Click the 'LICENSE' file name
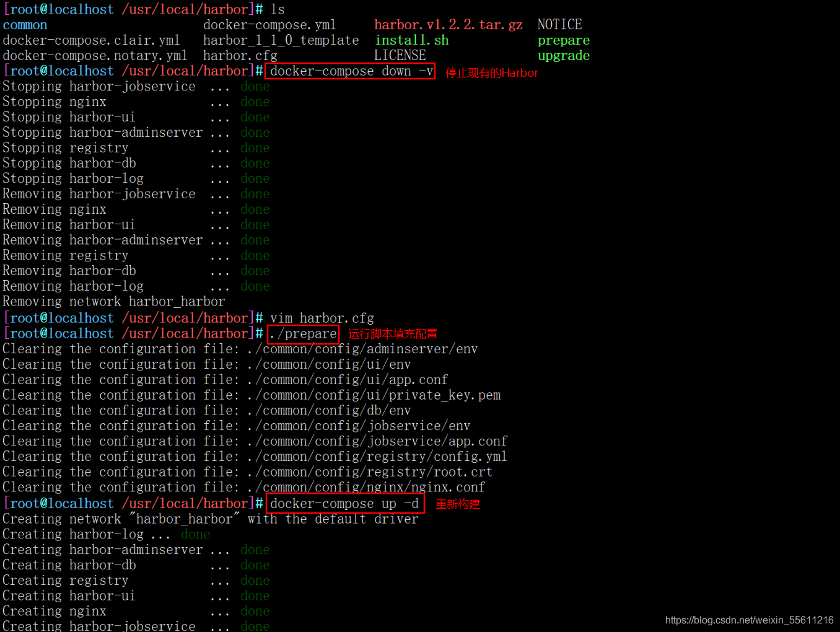Viewport: 840px width, 632px height. pos(400,56)
